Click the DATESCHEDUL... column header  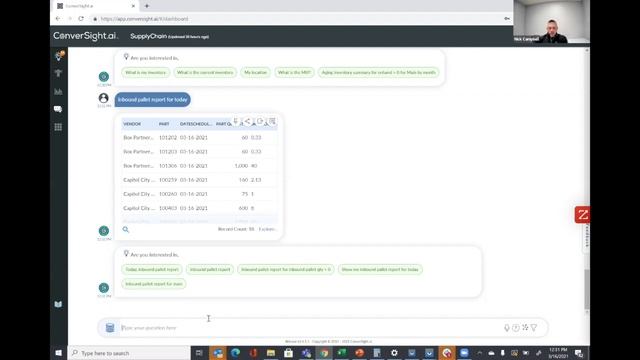(196, 124)
